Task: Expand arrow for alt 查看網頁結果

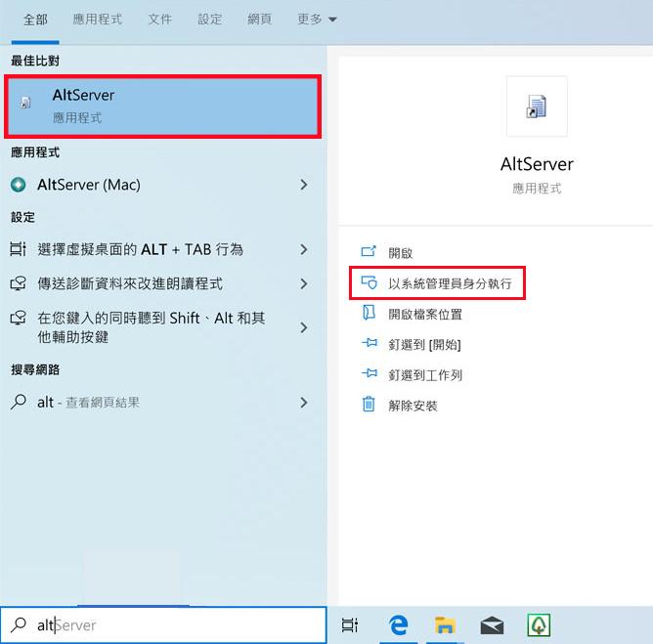Action: click(x=304, y=403)
